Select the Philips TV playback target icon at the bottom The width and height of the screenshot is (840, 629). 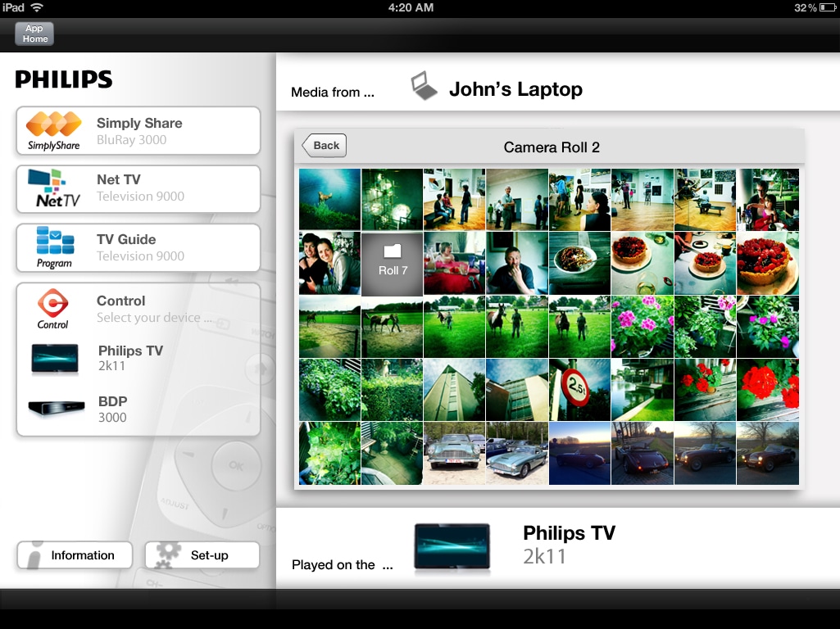452,547
